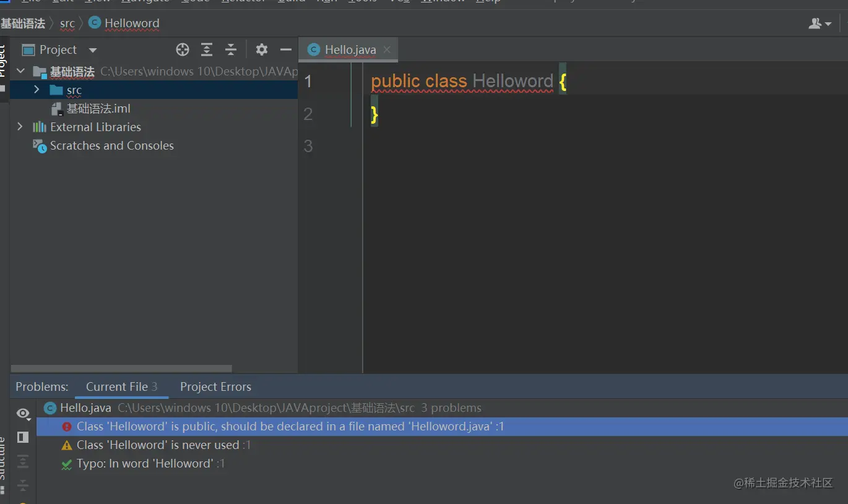The width and height of the screenshot is (848, 504).
Task: Hide the Project tool window with minus icon
Action: [x=285, y=50]
